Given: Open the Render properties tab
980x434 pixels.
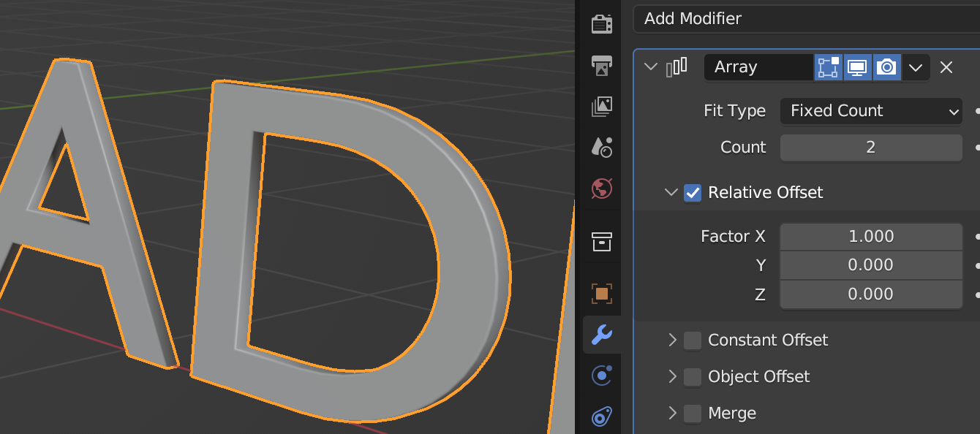Looking at the screenshot, I should (601, 24).
